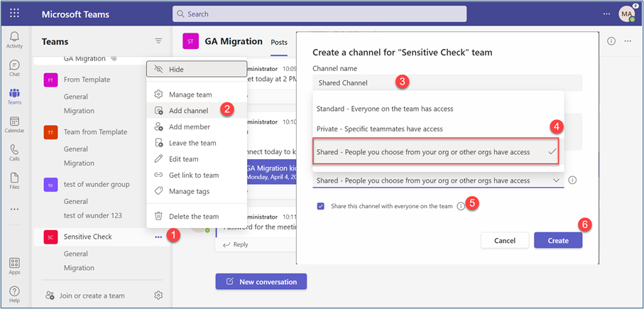This screenshot has width=644, height=309.
Task: Open the Calls icon
Action: [14, 153]
